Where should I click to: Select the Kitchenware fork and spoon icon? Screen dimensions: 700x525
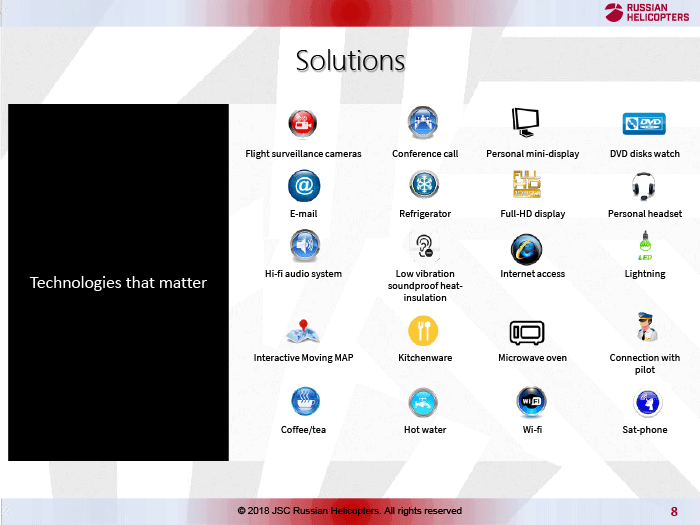click(424, 331)
